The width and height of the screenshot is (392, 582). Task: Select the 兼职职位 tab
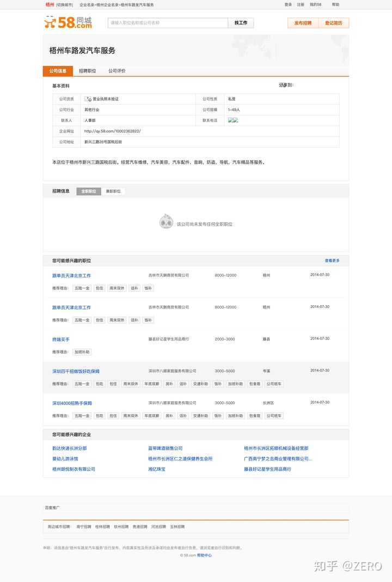point(113,191)
